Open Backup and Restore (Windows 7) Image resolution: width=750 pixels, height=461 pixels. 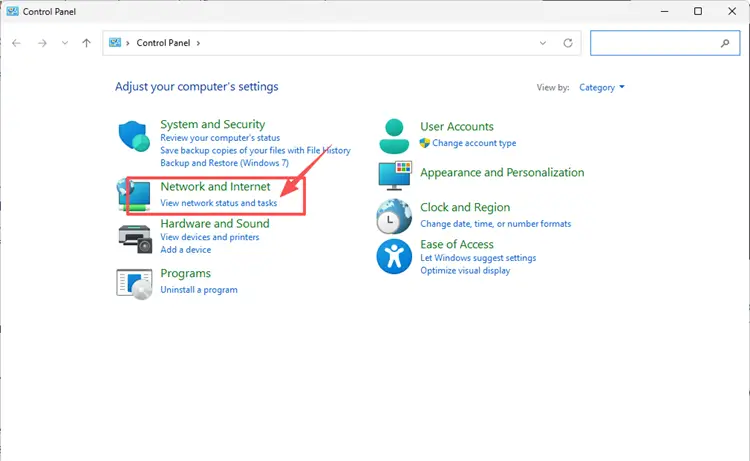click(x=224, y=163)
